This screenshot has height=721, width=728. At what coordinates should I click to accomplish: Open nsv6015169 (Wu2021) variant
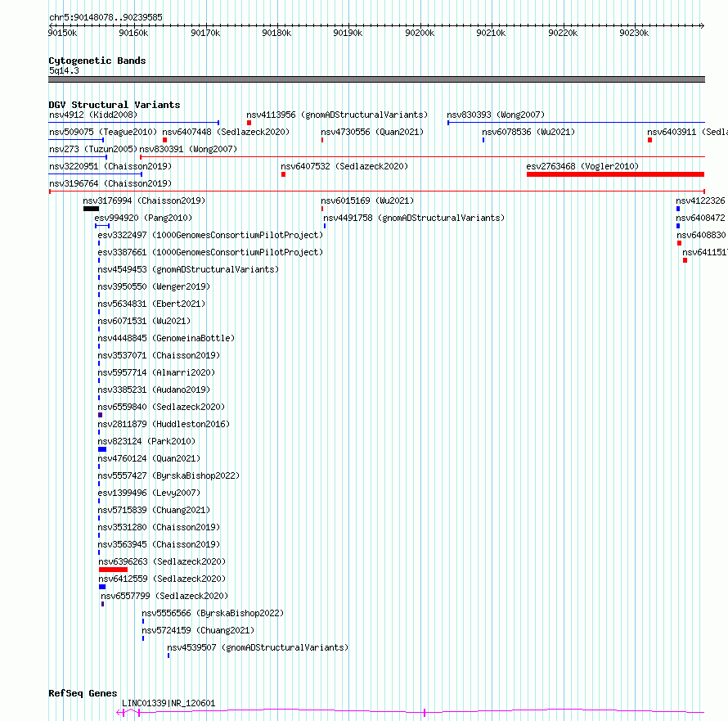(367, 201)
